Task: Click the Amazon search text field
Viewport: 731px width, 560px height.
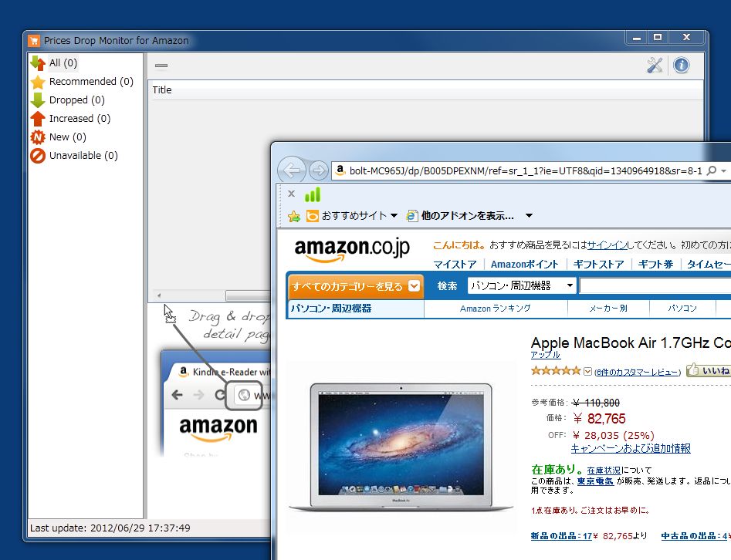Action: click(x=655, y=285)
